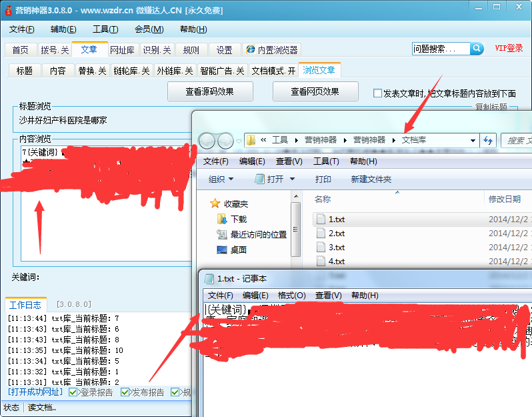Toggle the 登录报告 checkbox
The image size is (532, 417).
73,392
